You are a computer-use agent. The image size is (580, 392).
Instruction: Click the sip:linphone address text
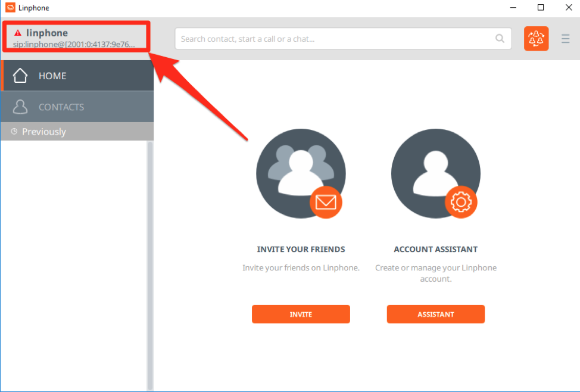74,44
